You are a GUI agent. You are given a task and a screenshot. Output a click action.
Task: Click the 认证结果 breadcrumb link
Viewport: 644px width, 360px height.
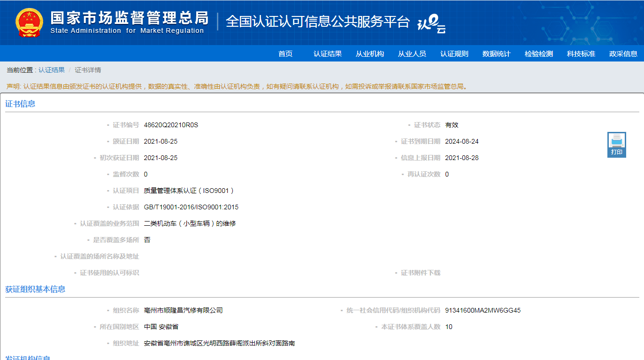[x=52, y=70]
